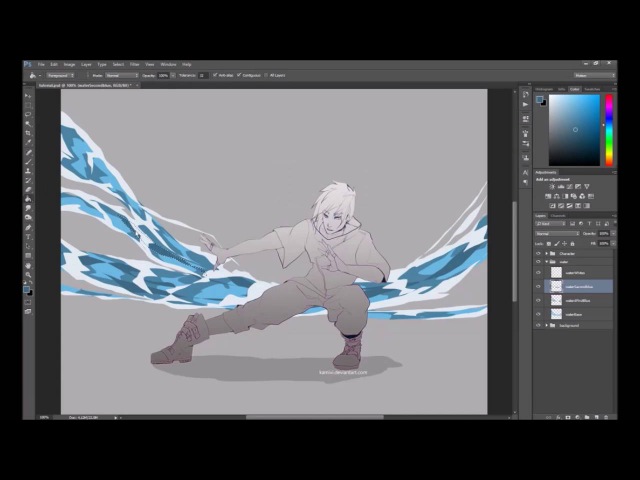The height and width of the screenshot is (480, 640).
Task: Click the foreground color swatch in toolbar
Action: click(x=27, y=289)
